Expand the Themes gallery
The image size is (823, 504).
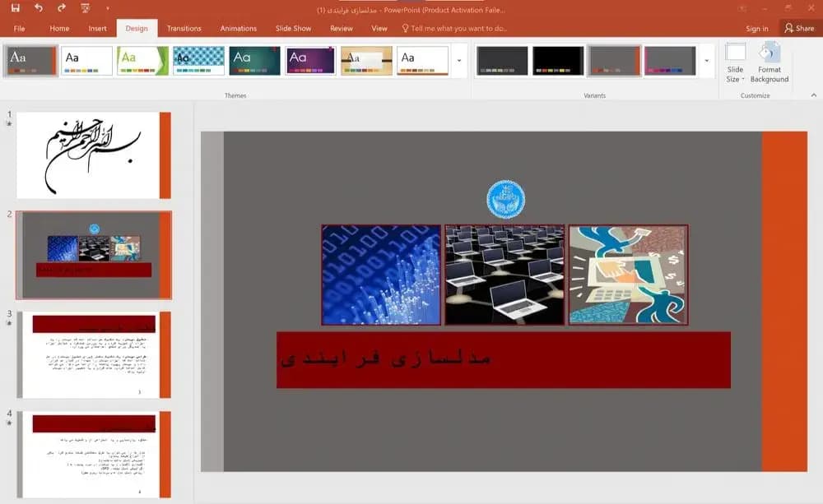coord(459,61)
